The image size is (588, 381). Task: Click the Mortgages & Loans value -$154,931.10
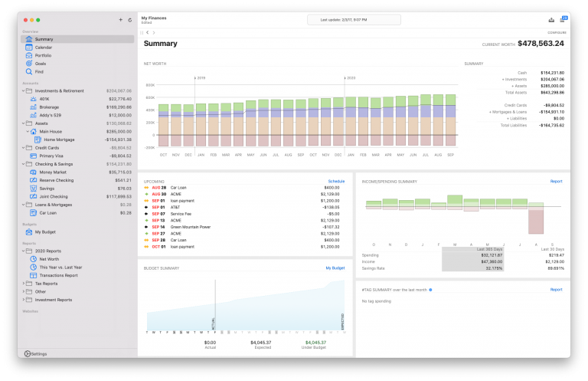click(551, 112)
